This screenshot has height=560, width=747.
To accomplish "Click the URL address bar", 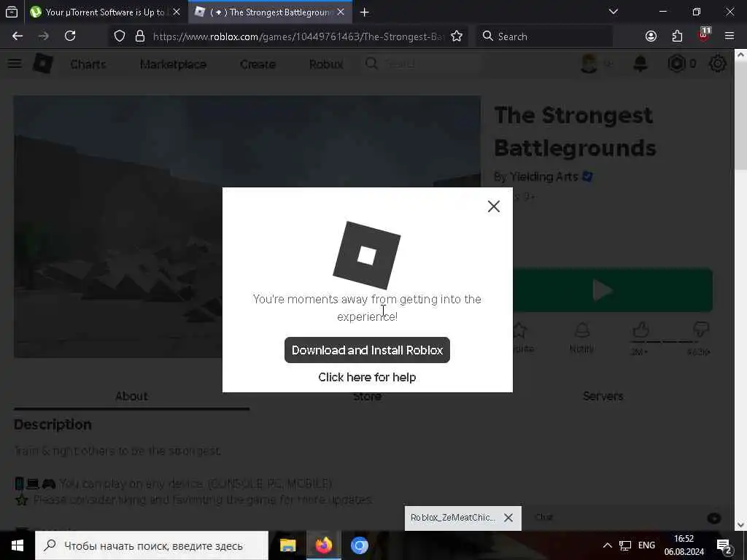I will pos(298,36).
